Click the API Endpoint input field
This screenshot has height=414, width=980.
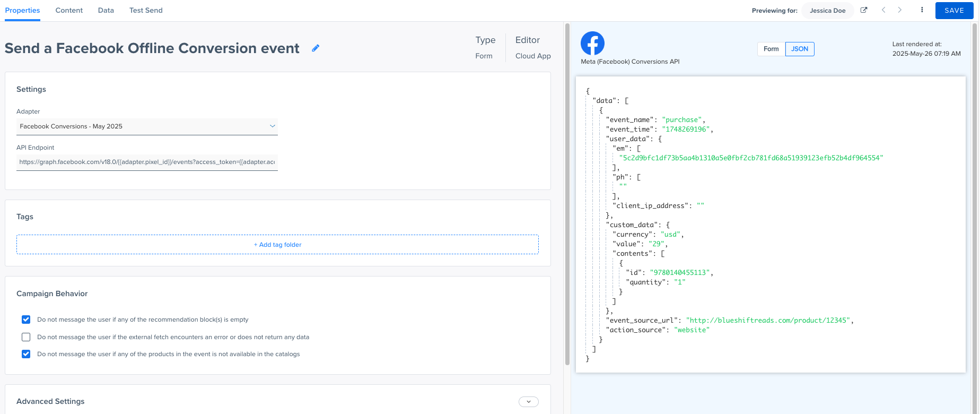coord(147,162)
